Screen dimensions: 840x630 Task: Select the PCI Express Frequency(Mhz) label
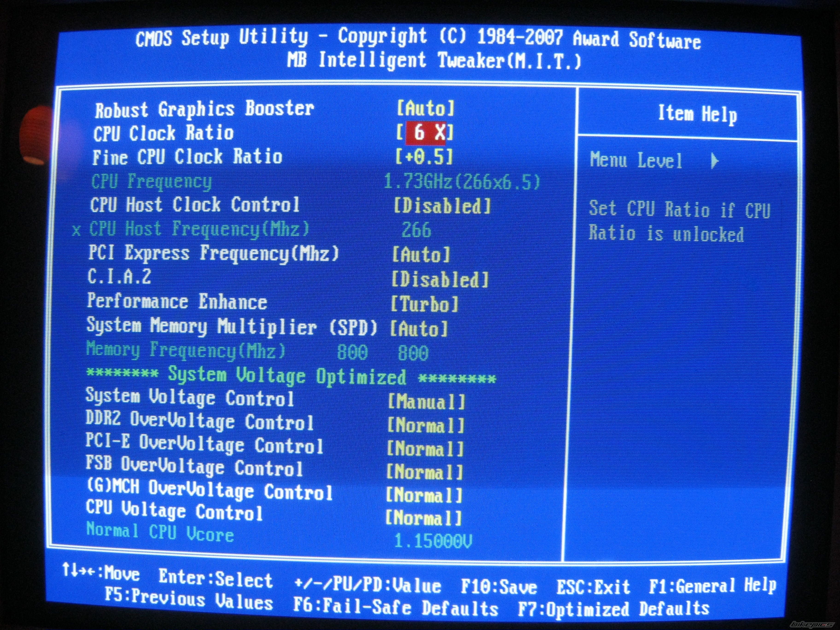(213, 254)
